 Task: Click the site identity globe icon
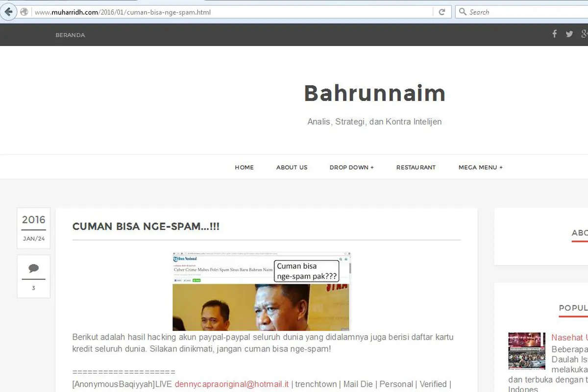[24, 12]
